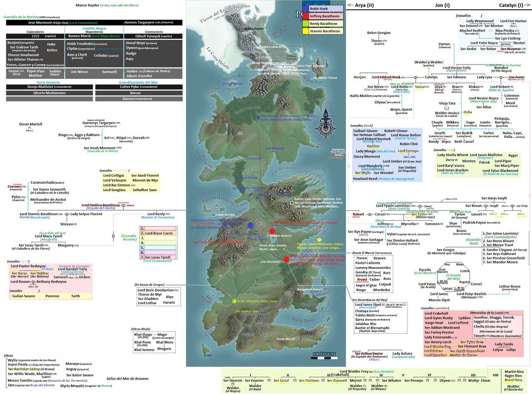Click Lord Varys name beside council octagon
This screenshot has width=532, height=394.
click(x=427, y=284)
